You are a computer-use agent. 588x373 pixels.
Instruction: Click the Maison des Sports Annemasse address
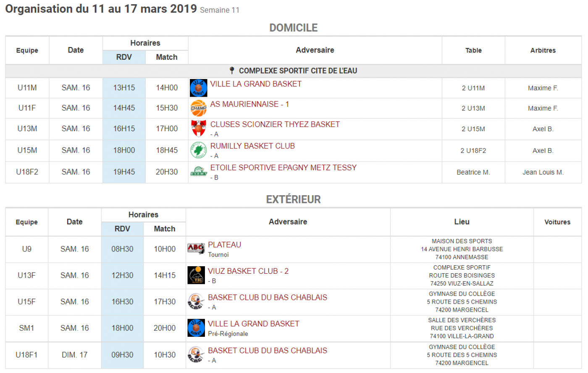(x=462, y=249)
